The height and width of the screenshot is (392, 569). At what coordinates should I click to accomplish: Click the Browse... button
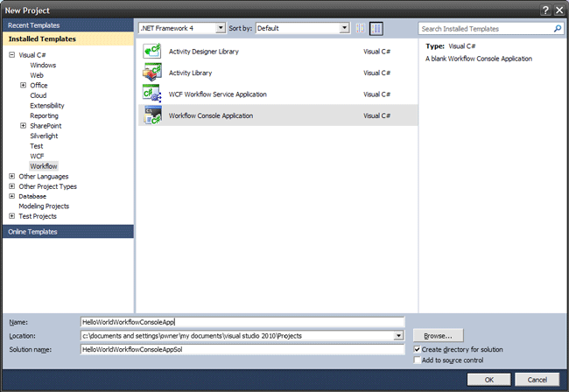coord(438,336)
